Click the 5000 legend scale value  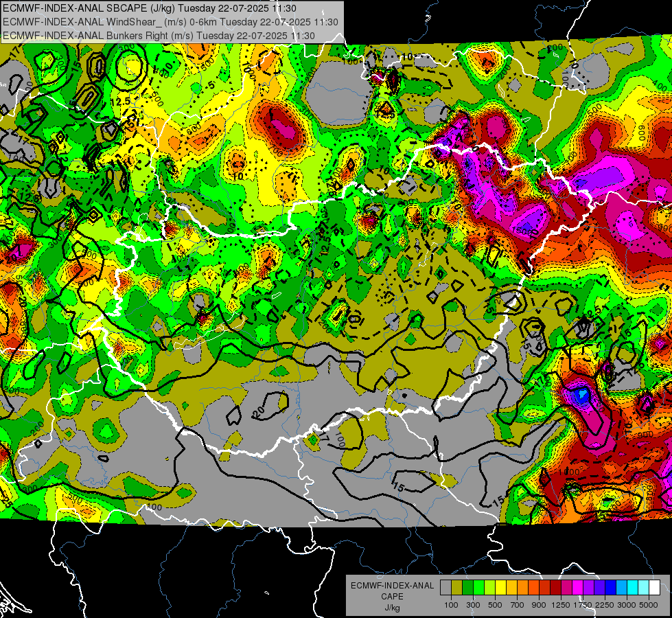(x=649, y=605)
